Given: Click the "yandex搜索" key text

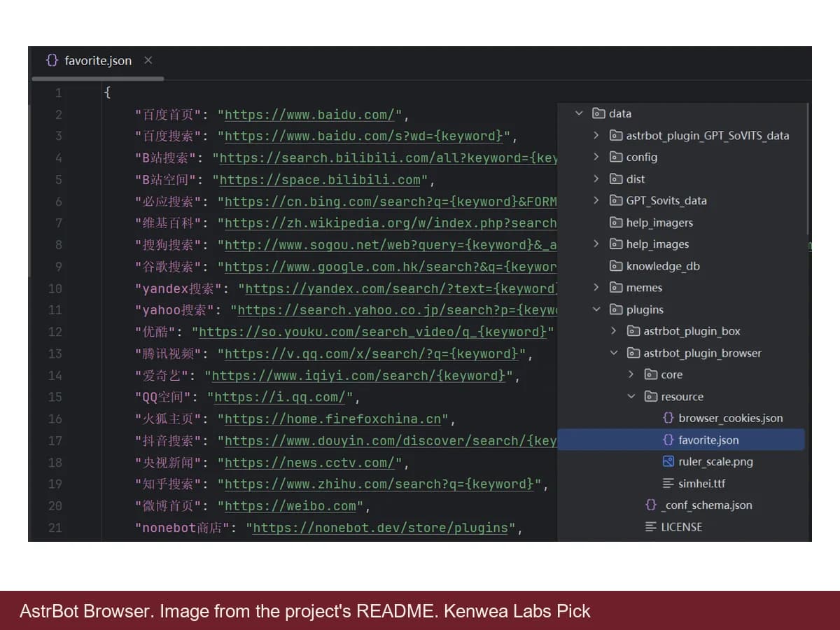Looking at the screenshot, I should coord(179,288).
